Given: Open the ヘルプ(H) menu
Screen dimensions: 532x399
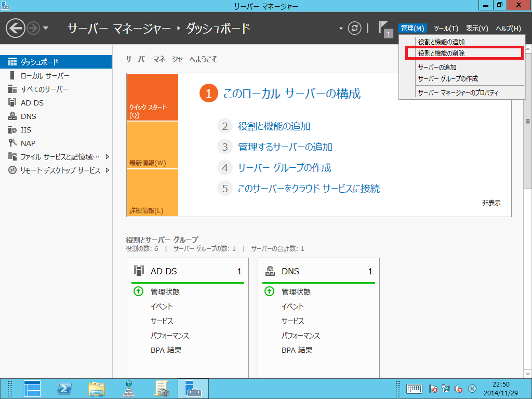Looking at the screenshot, I should tap(508, 29).
